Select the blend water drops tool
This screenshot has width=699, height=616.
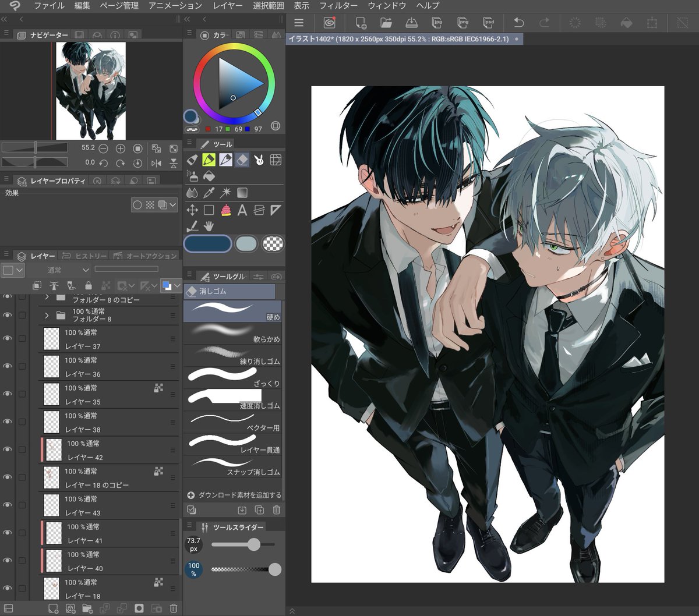(x=192, y=193)
